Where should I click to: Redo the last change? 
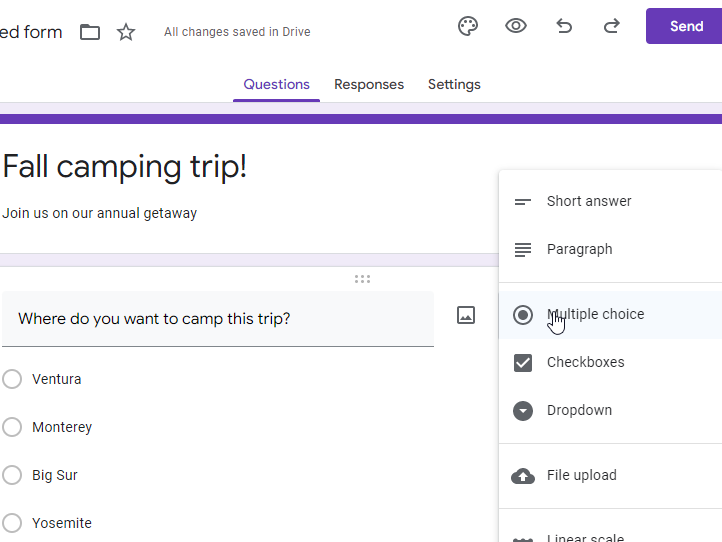pos(612,27)
